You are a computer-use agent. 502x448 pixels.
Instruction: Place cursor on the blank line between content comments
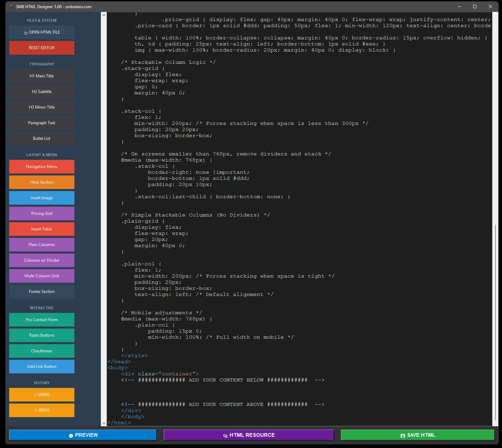coord(300,392)
